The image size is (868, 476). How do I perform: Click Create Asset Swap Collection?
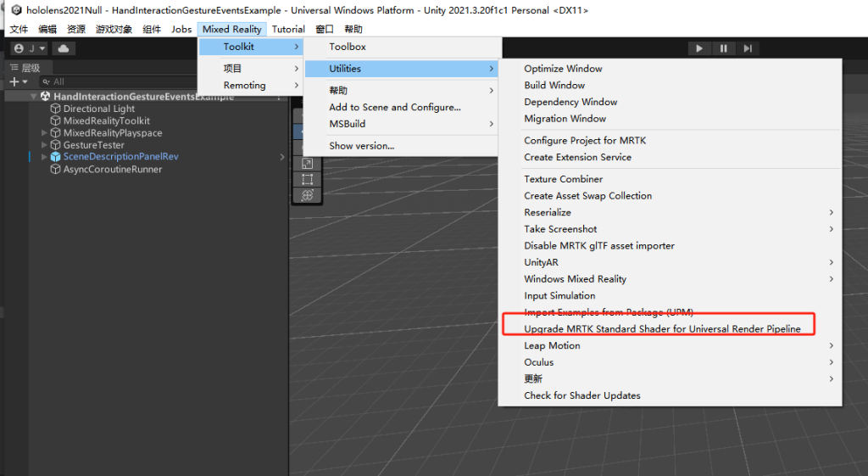pyautogui.click(x=670, y=196)
